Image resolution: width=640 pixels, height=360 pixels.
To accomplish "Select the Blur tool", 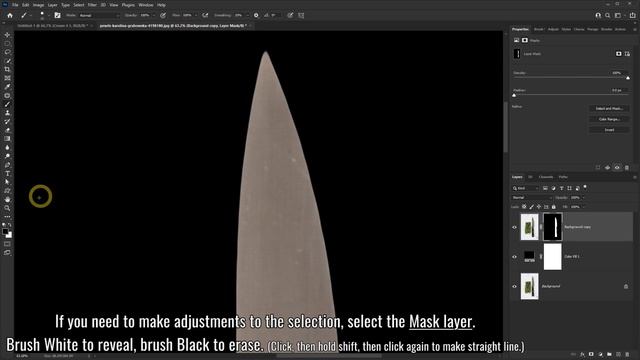I will point(7,147).
